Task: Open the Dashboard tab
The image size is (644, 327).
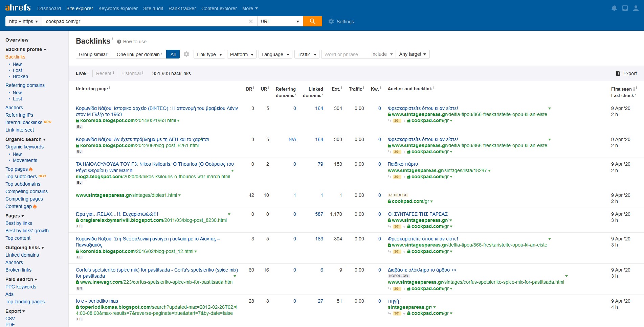Action: (x=49, y=8)
